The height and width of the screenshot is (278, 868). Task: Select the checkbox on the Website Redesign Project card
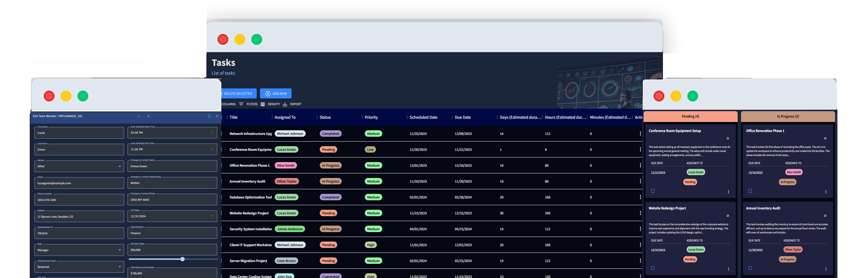pos(653,268)
